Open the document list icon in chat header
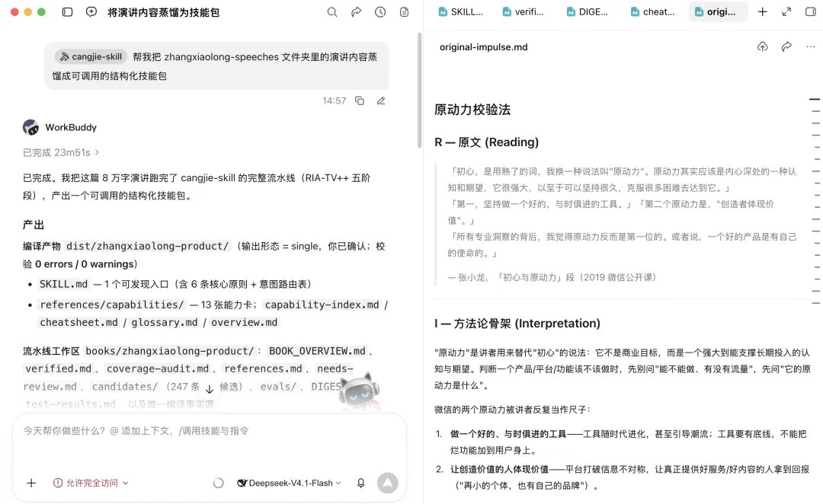This screenshot has width=823, height=504. tap(404, 12)
